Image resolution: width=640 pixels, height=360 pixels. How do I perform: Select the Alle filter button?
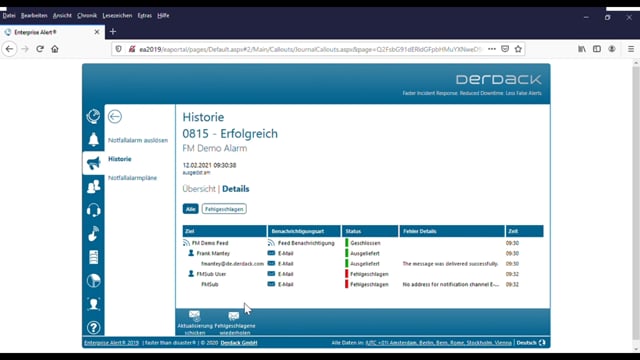pos(190,209)
